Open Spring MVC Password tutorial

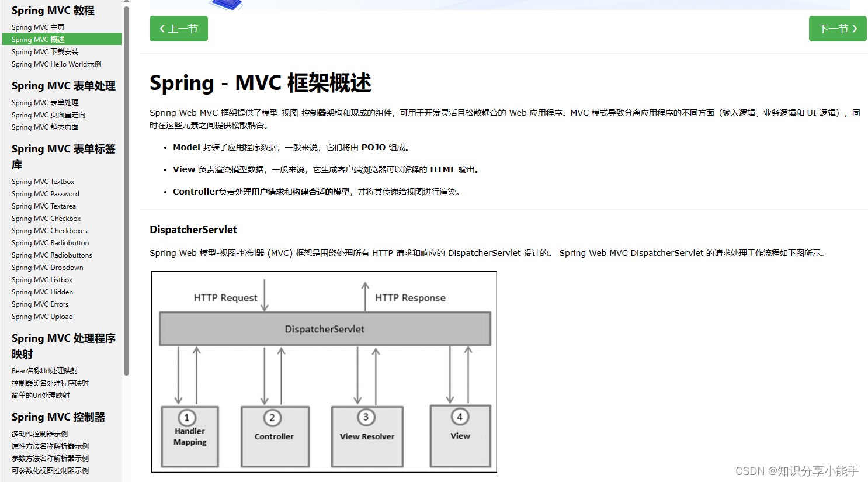(x=46, y=194)
